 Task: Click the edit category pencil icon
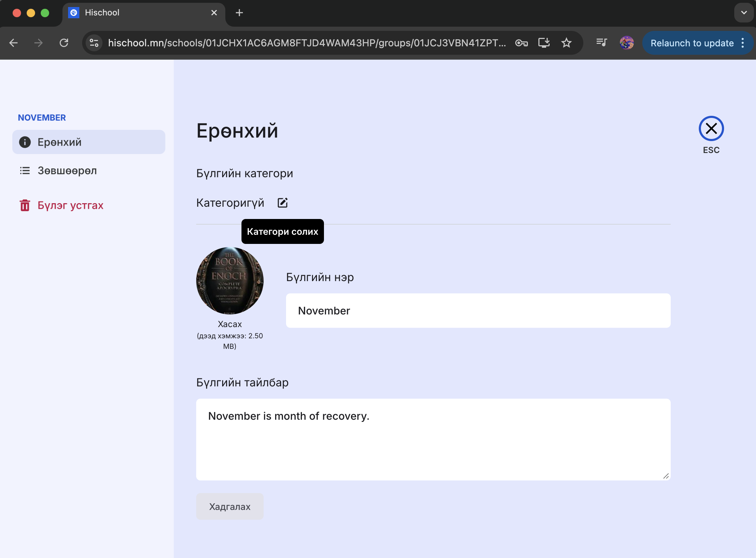pyautogui.click(x=283, y=203)
